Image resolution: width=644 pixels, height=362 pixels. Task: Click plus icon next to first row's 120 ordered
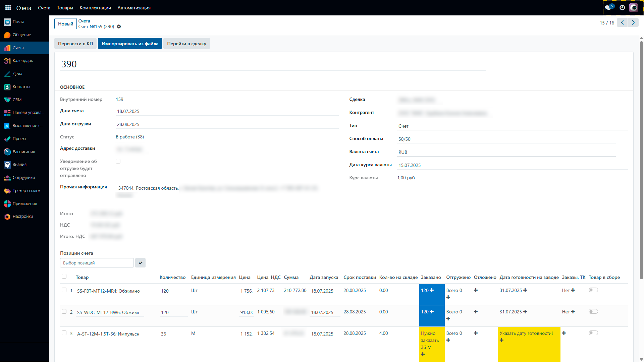click(432, 290)
